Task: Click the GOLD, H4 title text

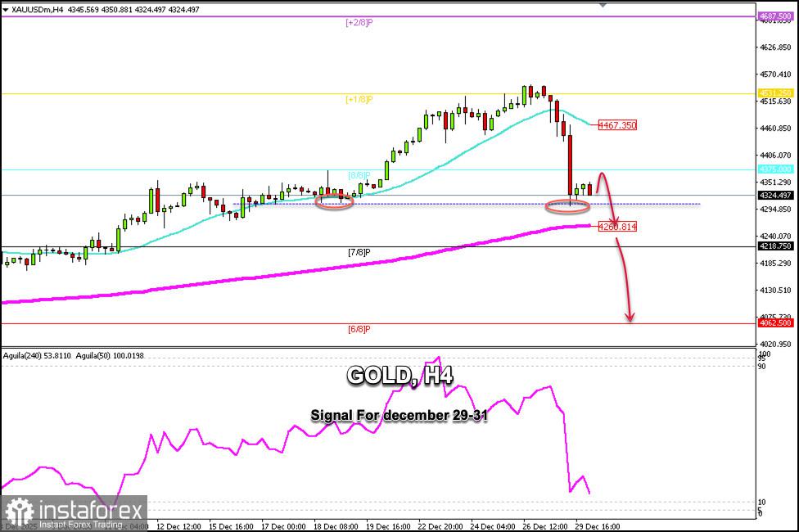Action: [400, 376]
